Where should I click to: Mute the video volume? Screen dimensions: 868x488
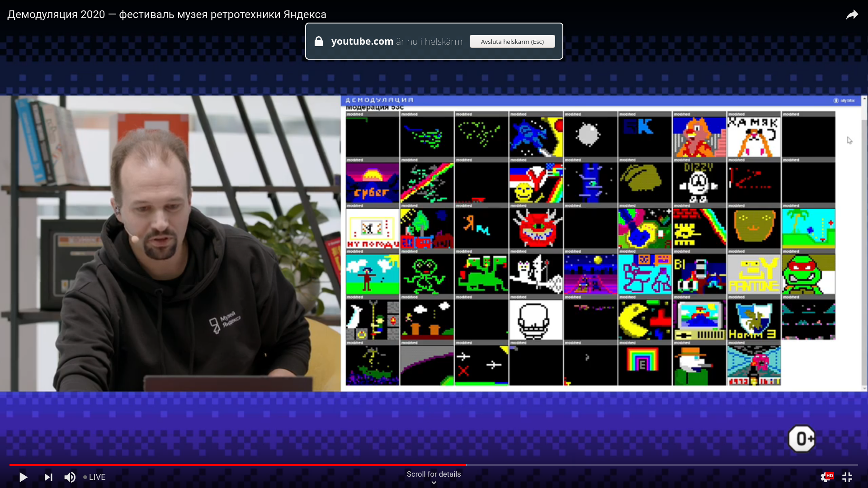click(70, 477)
